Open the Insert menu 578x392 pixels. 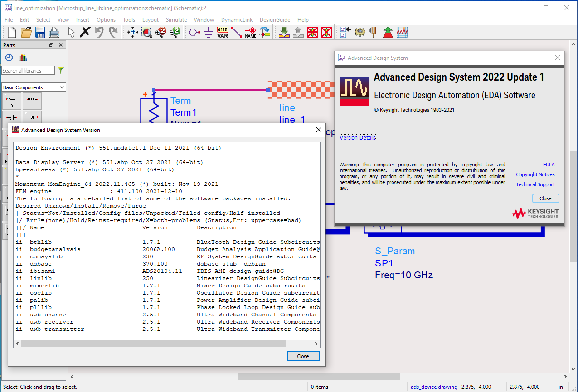click(x=83, y=20)
